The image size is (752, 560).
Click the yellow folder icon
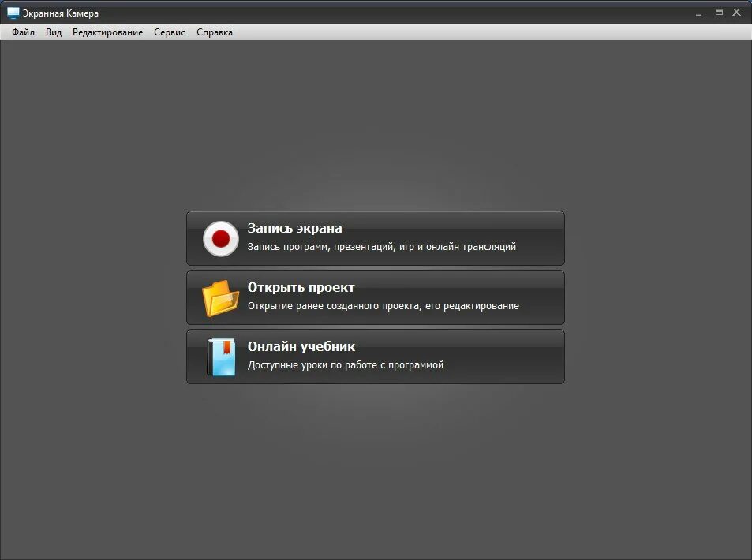click(x=221, y=297)
